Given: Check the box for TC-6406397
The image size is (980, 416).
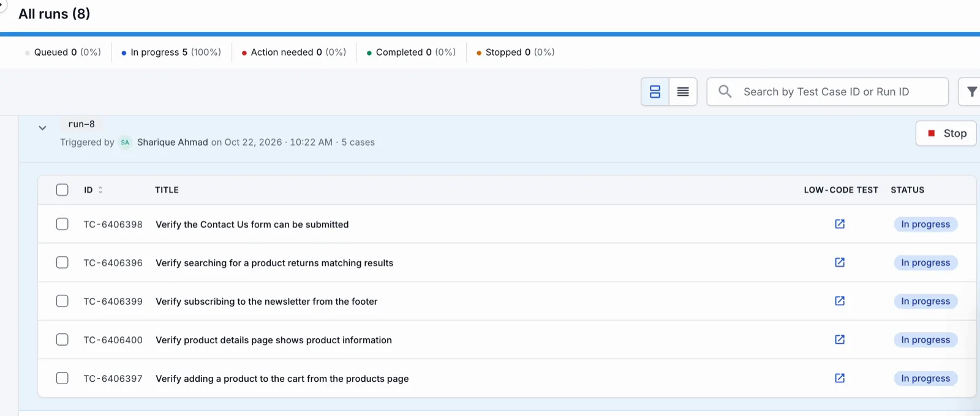Looking at the screenshot, I should (62, 378).
